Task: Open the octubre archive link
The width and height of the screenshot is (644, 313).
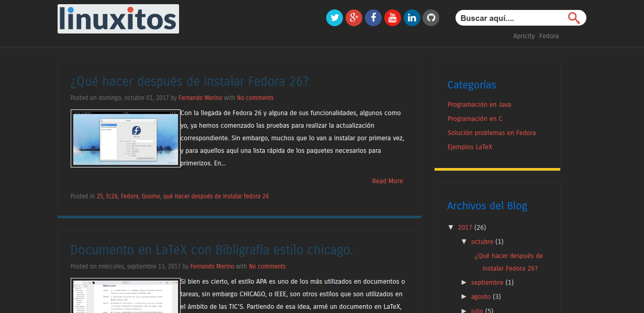Action: click(482, 242)
